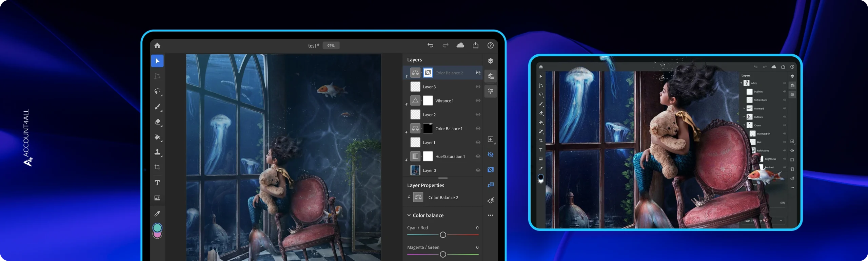This screenshot has width=868, height=261.
Task: Select the Color Balance 1 layer
Action: pyautogui.click(x=448, y=129)
